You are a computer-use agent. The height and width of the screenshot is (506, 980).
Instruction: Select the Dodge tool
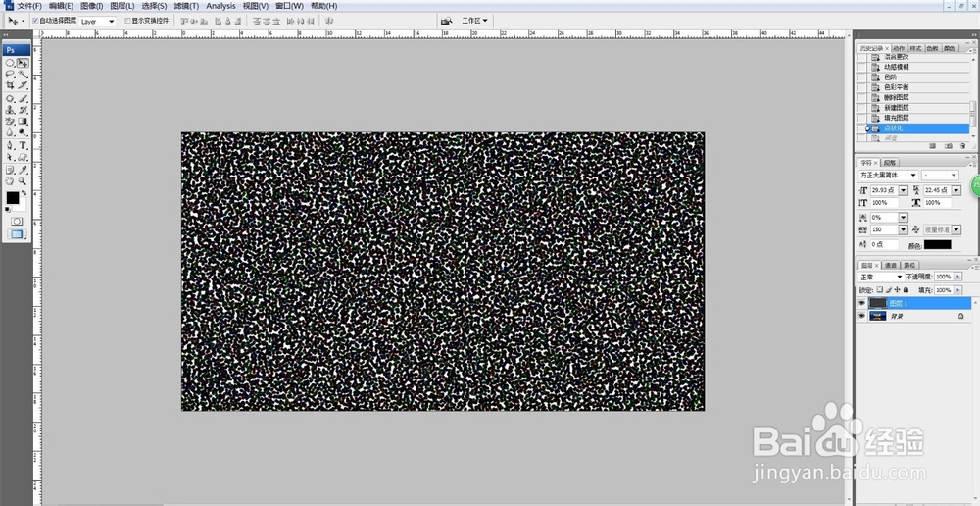(x=23, y=132)
